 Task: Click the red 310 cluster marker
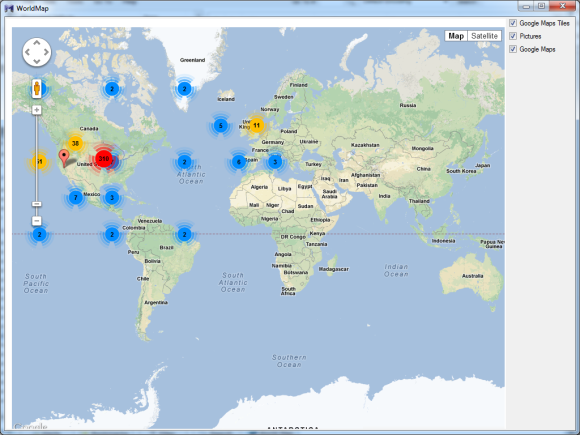pyautogui.click(x=104, y=159)
